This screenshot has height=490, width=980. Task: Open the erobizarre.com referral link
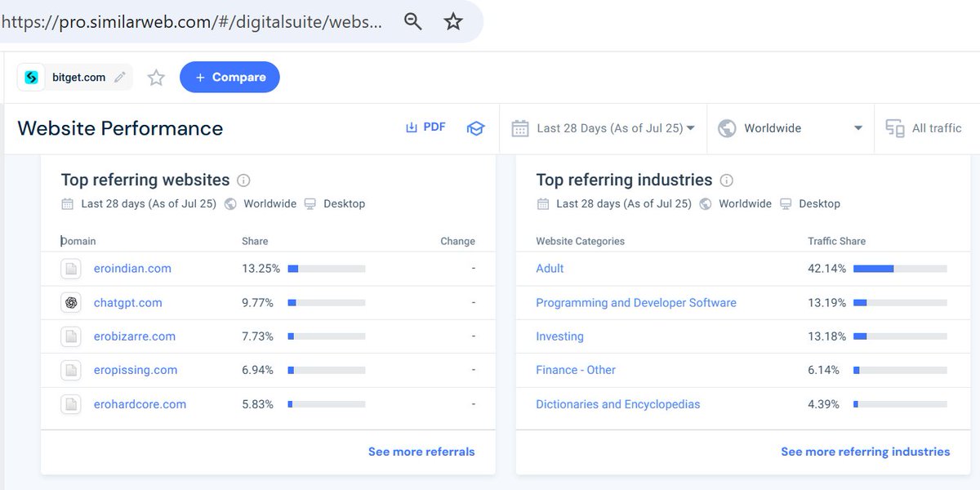(135, 336)
